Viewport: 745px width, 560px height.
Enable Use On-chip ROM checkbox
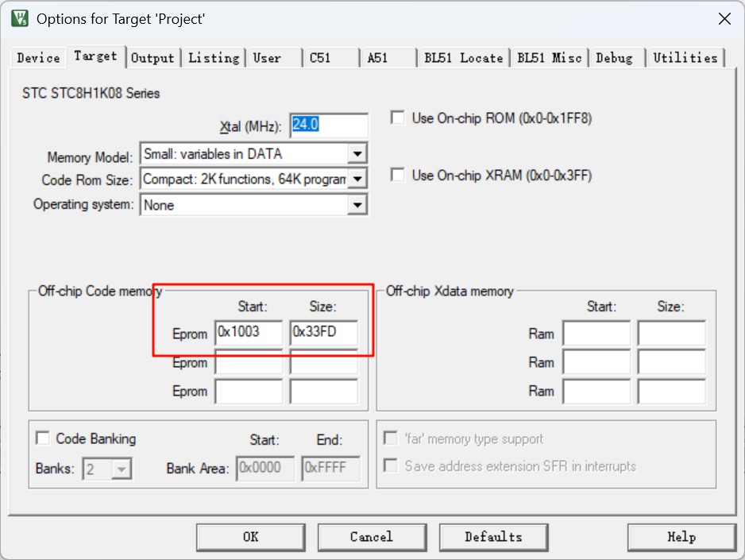point(398,118)
